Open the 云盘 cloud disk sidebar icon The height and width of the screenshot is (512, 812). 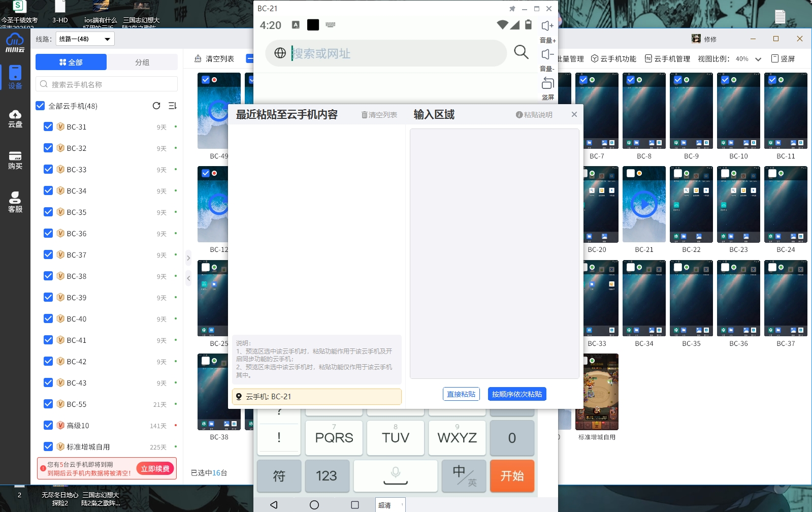[x=15, y=118]
